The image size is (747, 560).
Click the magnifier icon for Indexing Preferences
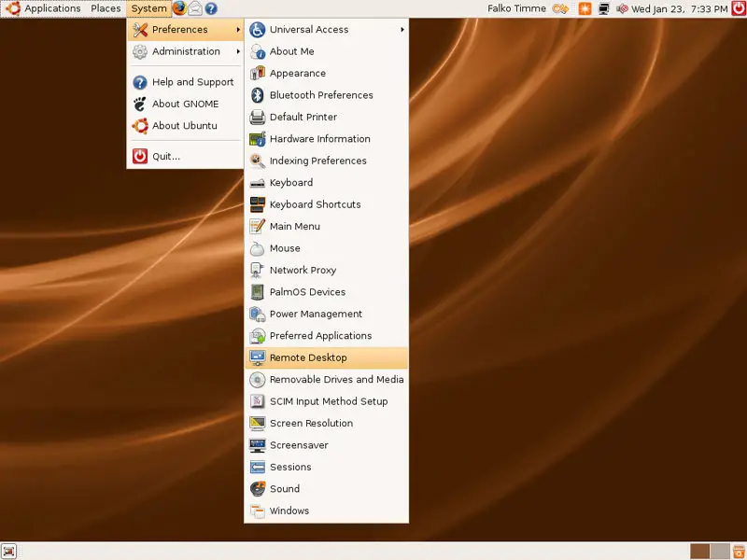click(258, 161)
